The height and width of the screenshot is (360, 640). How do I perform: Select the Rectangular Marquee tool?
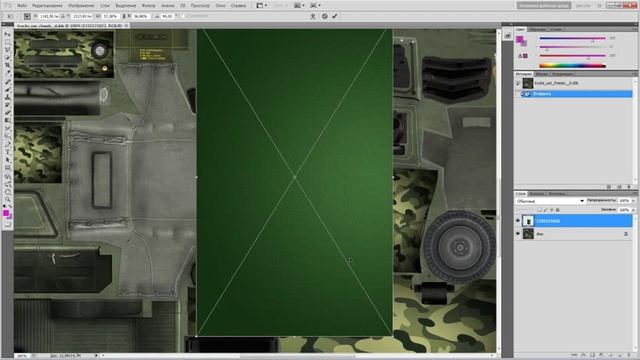point(7,42)
